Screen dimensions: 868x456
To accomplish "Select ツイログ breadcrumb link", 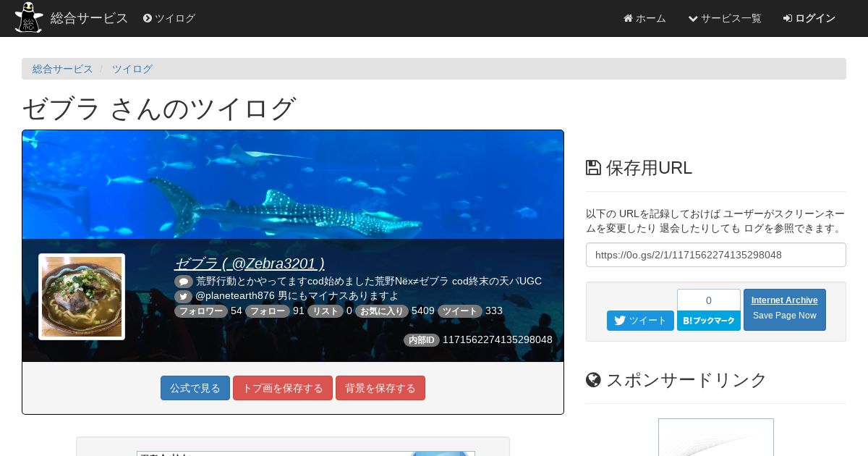I will pos(132,69).
